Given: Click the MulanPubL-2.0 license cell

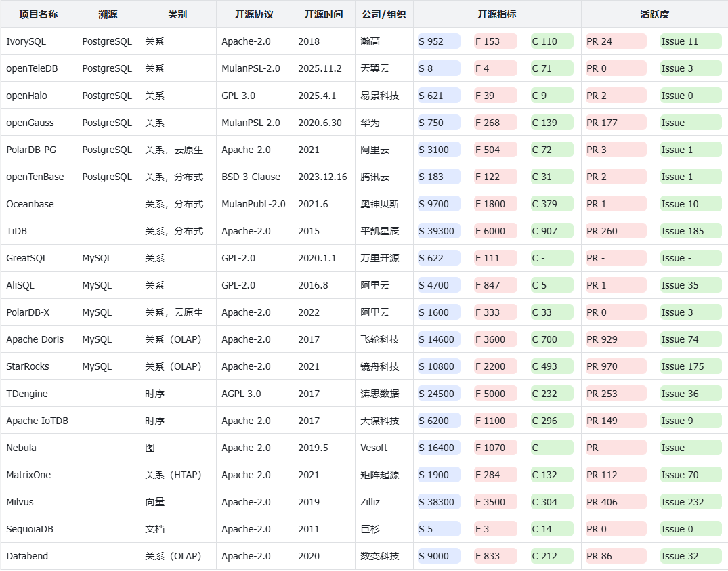Looking at the screenshot, I should coord(255,204).
